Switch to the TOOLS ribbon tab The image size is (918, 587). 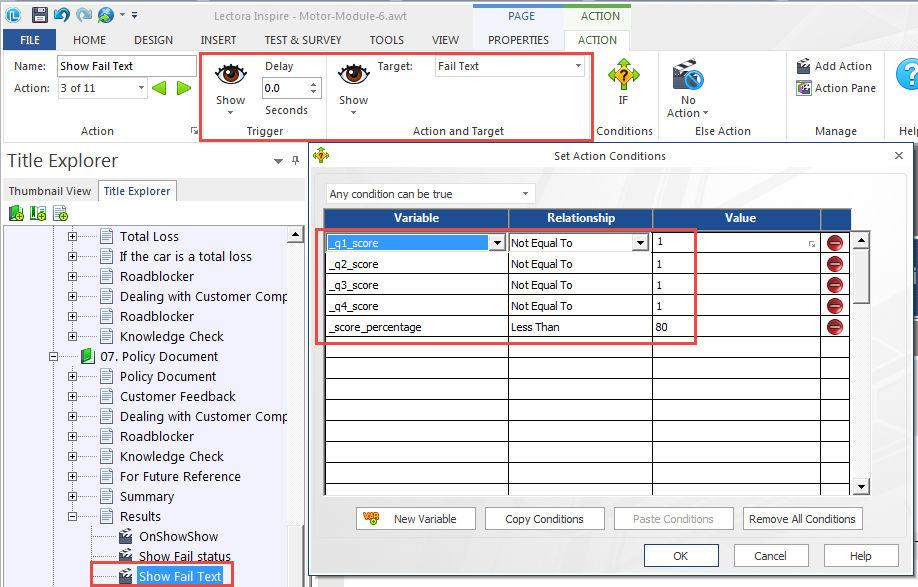click(386, 40)
